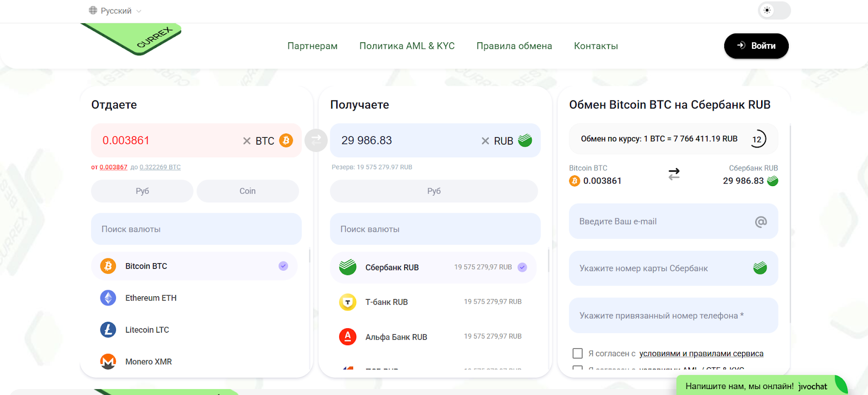
Task: Open Политика AML & KYC page
Action: point(407,46)
